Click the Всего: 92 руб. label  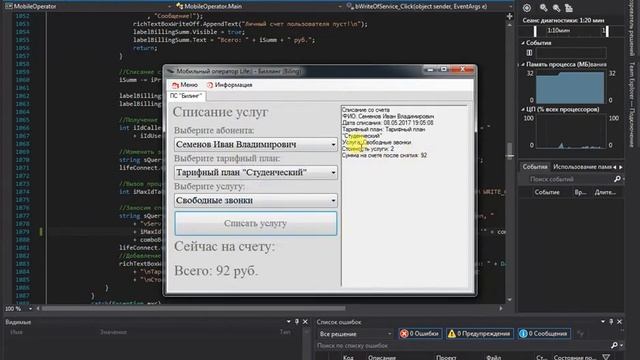tap(216, 271)
